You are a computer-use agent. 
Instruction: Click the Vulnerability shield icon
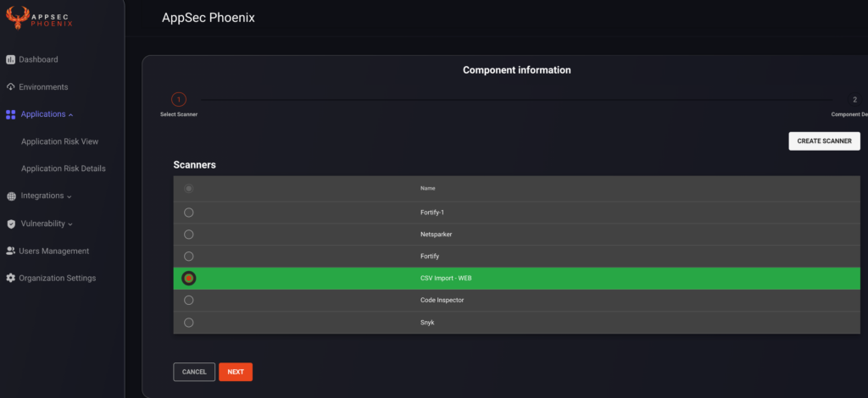[x=11, y=224]
